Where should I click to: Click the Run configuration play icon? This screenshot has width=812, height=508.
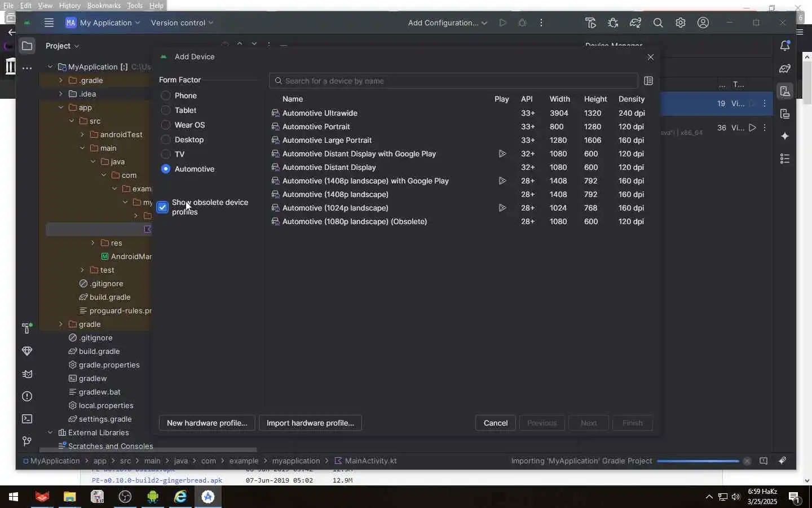coord(502,23)
